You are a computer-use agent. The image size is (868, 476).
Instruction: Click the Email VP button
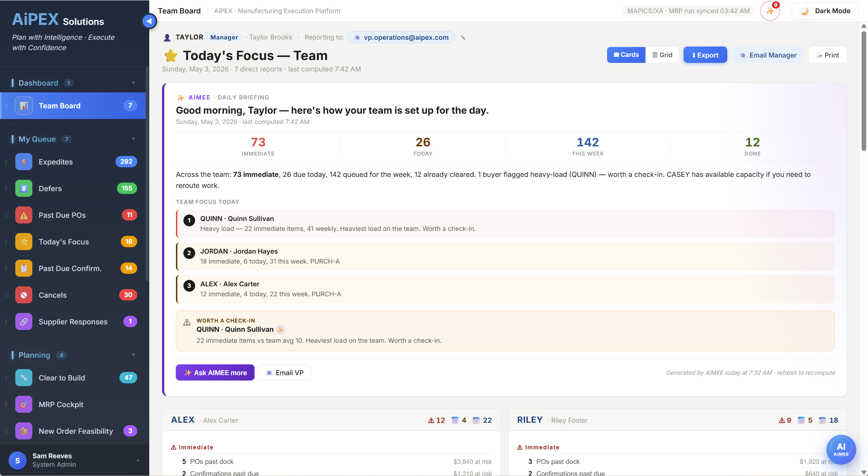click(284, 373)
